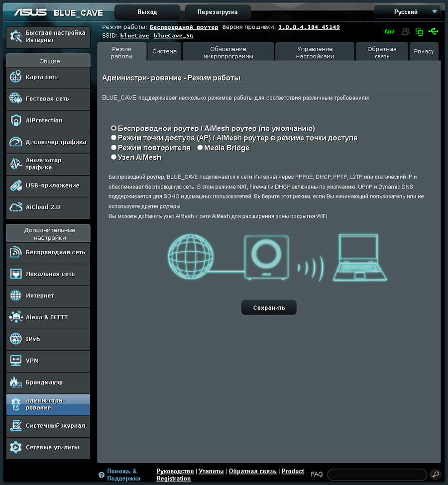Open Гостевая сеть in the sidebar

click(48, 98)
